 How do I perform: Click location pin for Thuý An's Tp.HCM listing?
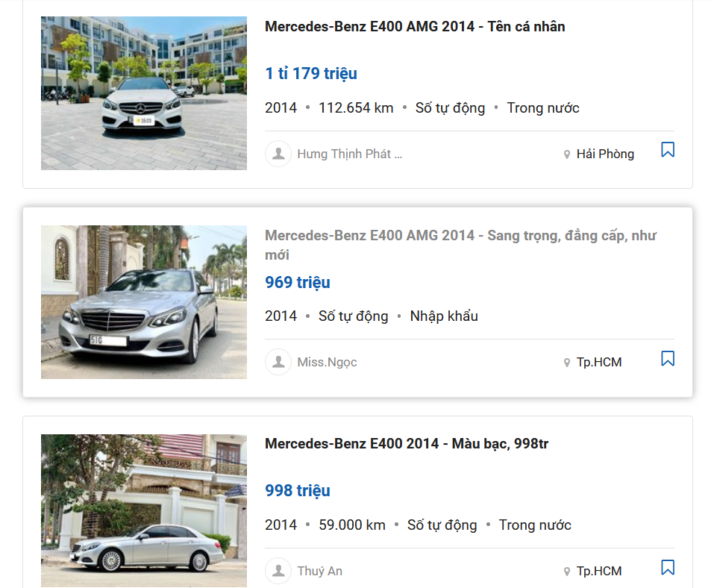[567, 572]
